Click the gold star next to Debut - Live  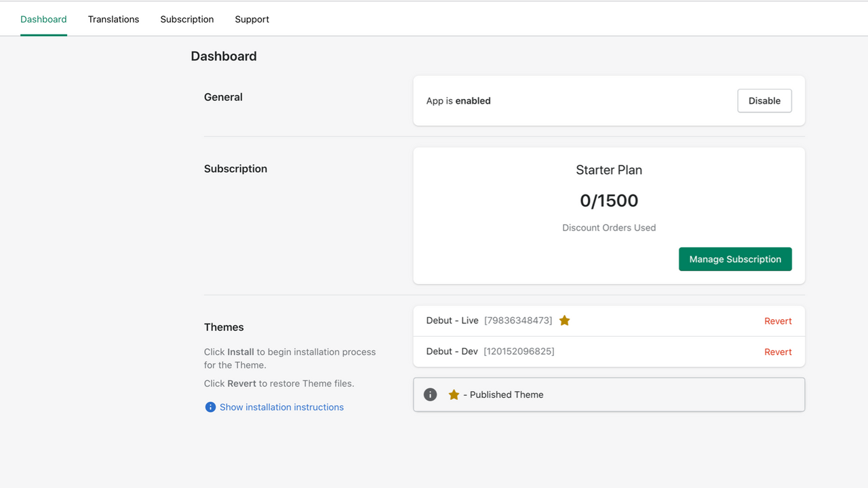(x=564, y=320)
